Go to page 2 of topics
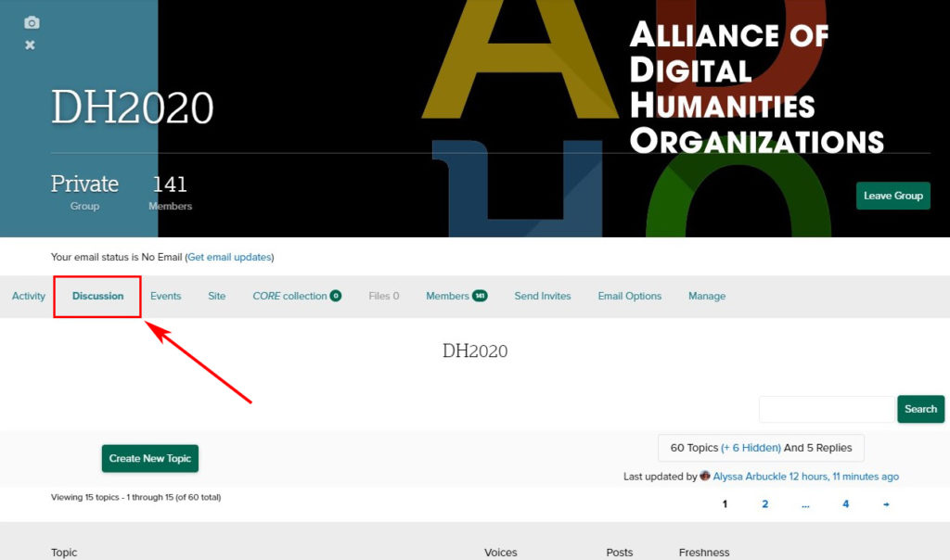950x560 pixels. click(764, 503)
